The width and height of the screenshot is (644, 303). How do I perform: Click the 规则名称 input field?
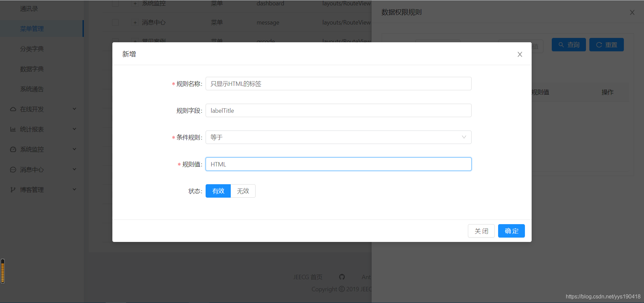(x=338, y=84)
